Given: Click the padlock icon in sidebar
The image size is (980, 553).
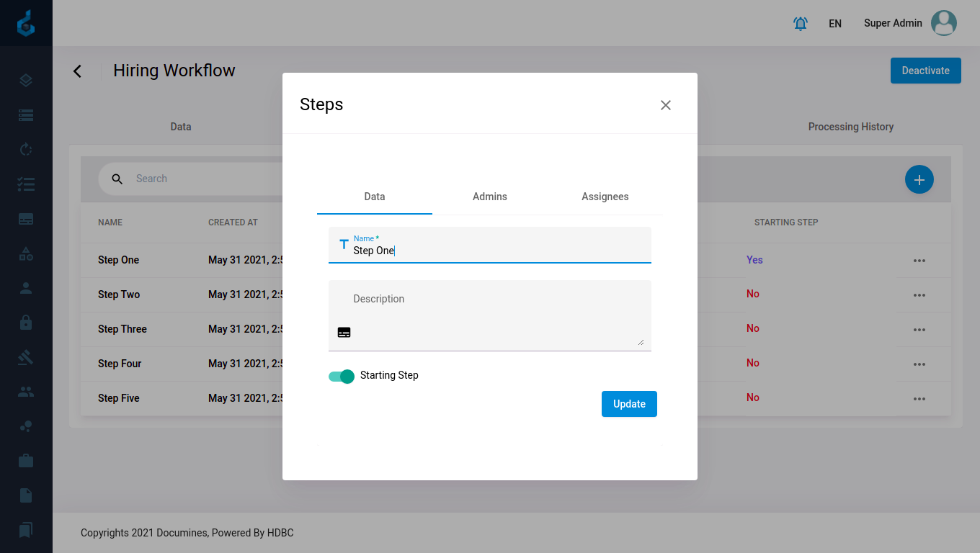Looking at the screenshot, I should click(x=26, y=323).
